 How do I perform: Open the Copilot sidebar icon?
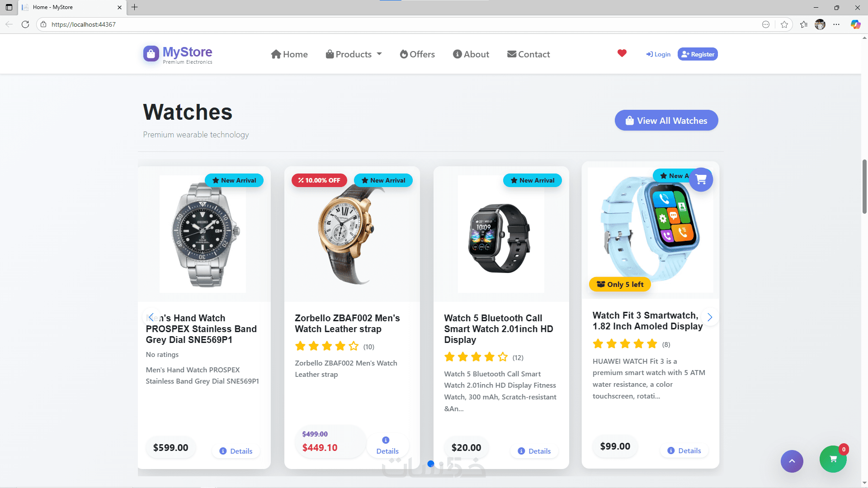tap(855, 24)
